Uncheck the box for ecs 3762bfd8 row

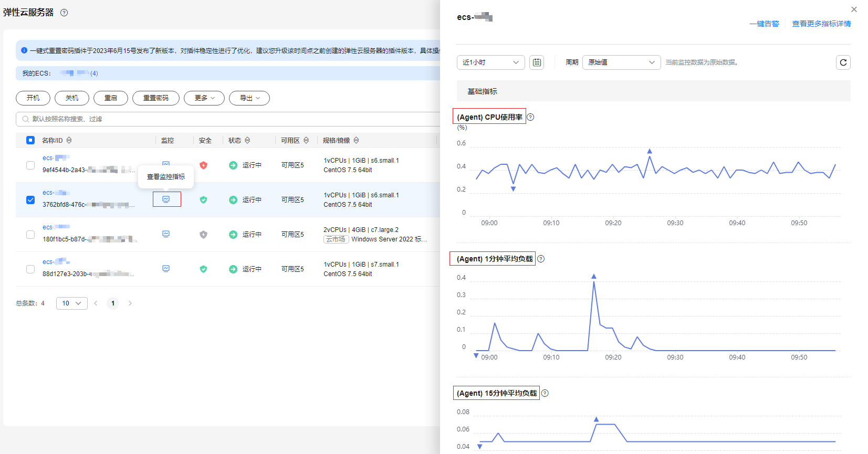tap(30, 200)
